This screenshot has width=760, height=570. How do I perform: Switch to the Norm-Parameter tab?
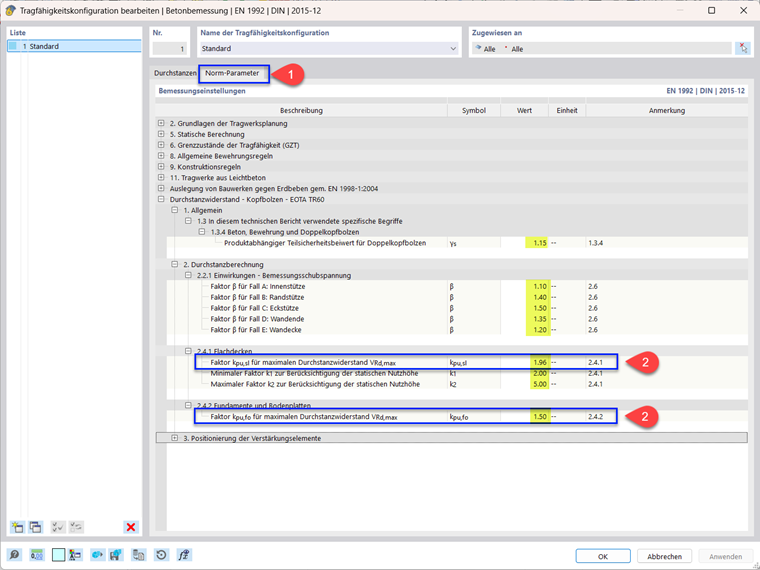pyautogui.click(x=232, y=73)
